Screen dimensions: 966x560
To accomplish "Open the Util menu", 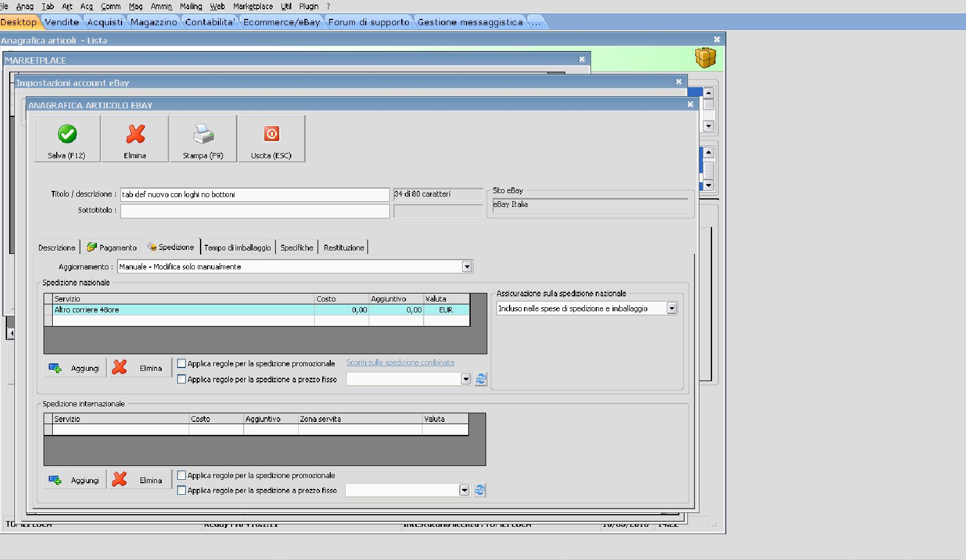I will coord(286,6).
